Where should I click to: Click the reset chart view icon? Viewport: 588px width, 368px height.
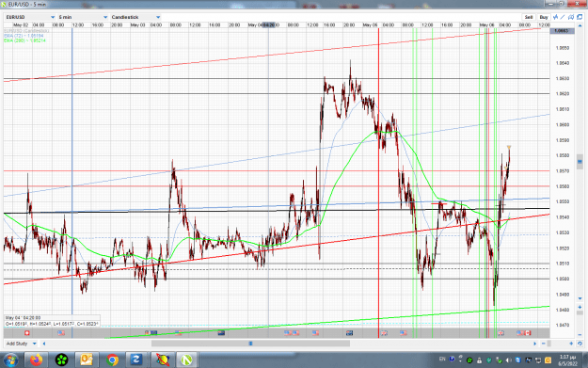point(580,344)
